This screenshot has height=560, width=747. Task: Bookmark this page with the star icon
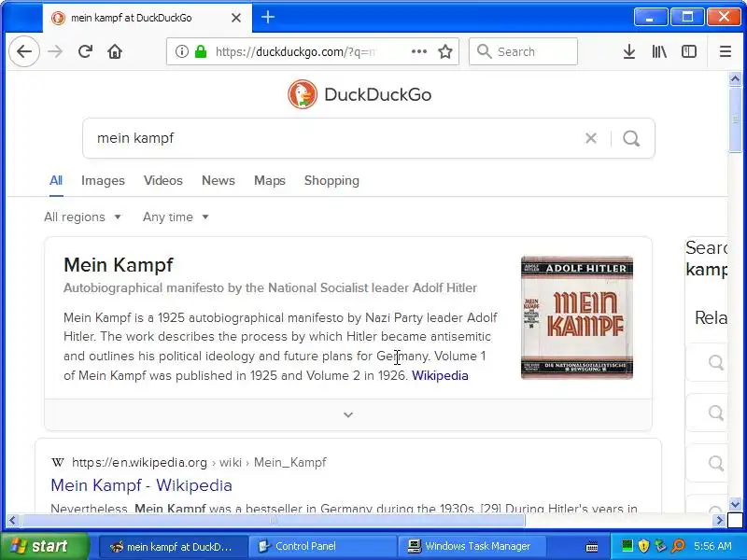445,51
